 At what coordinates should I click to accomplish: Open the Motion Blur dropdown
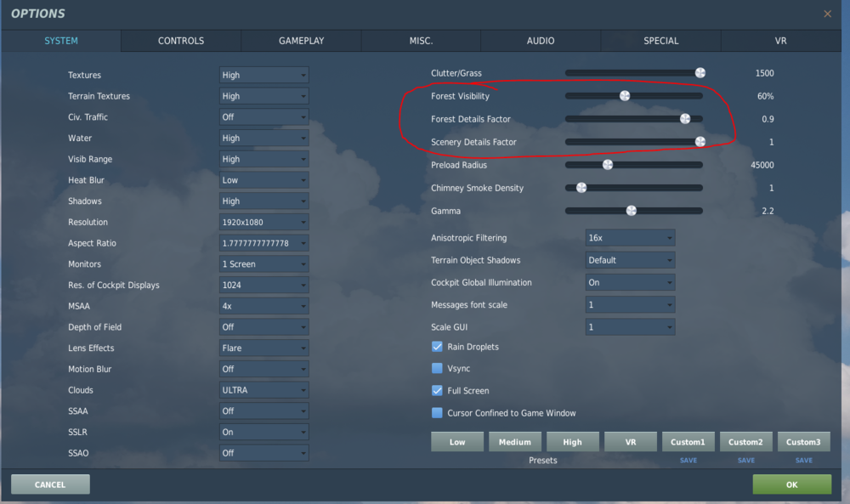[264, 369]
